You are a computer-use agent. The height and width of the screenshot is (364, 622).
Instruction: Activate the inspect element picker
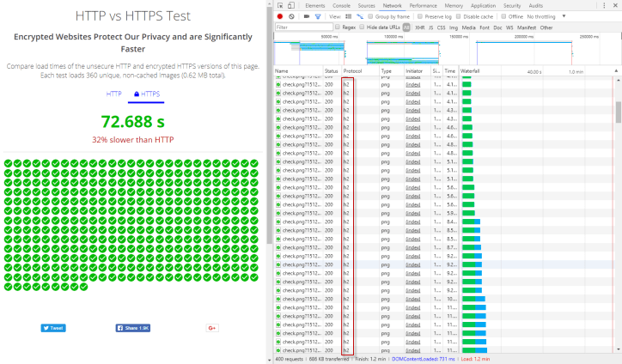(x=280, y=5)
